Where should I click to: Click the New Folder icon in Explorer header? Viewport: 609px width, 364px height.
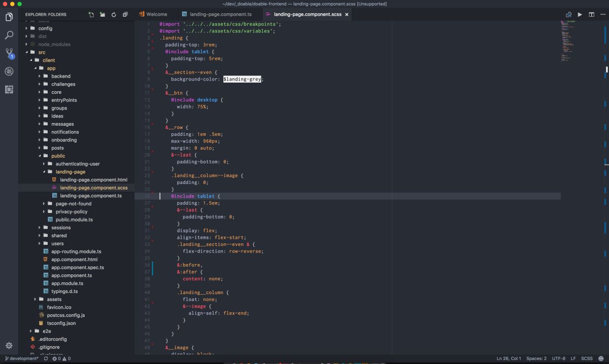click(103, 15)
